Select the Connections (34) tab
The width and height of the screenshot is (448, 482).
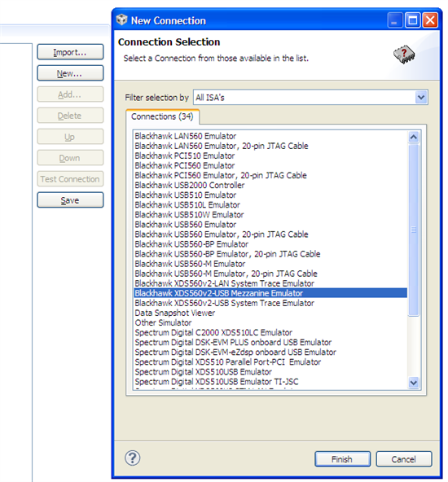[162, 116]
